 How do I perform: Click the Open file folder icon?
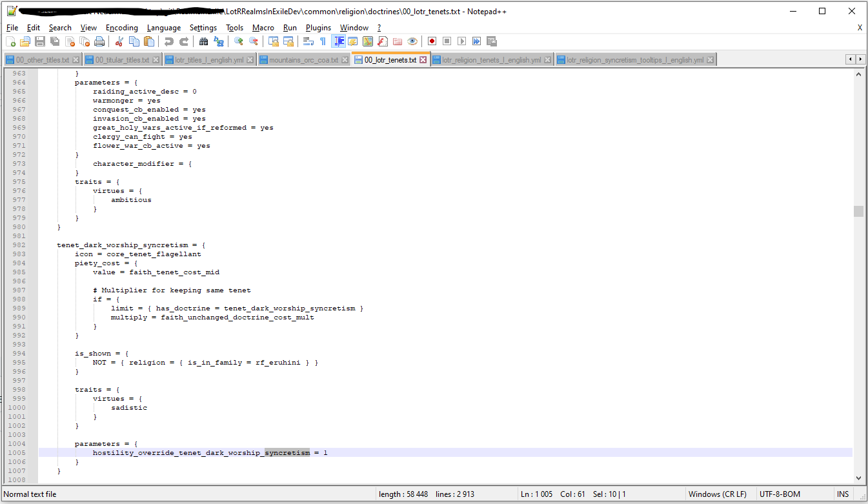25,41
